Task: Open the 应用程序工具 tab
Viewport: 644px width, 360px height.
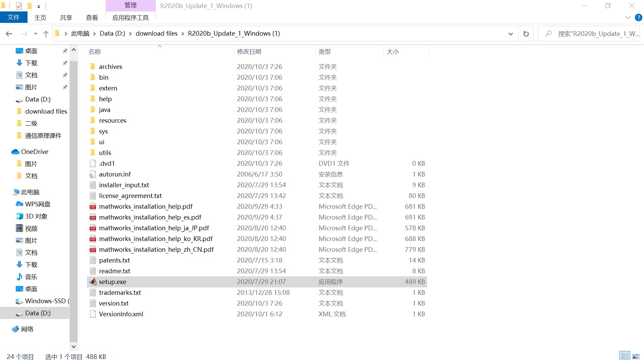Action: tap(131, 17)
